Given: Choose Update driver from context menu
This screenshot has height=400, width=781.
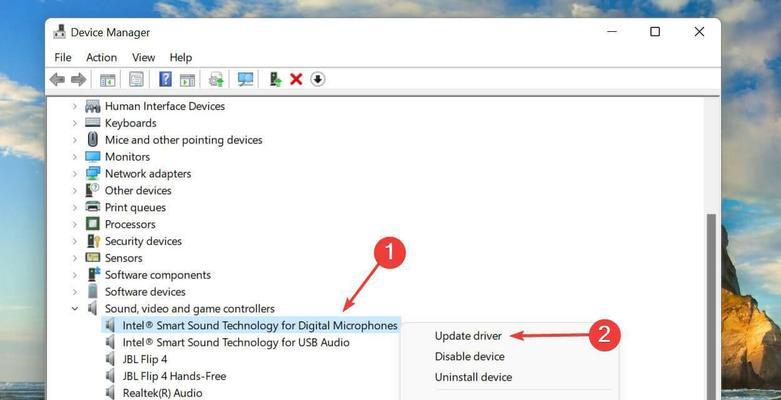Looking at the screenshot, I should click(468, 336).
